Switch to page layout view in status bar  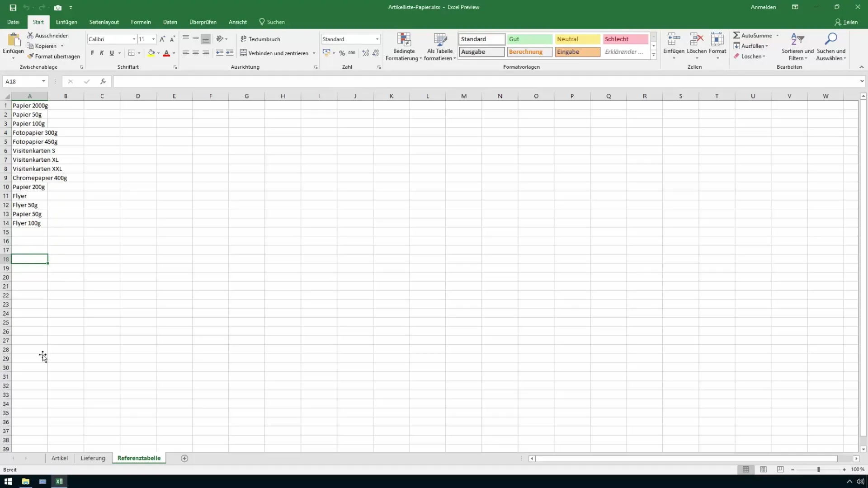[x=763, y=469]
